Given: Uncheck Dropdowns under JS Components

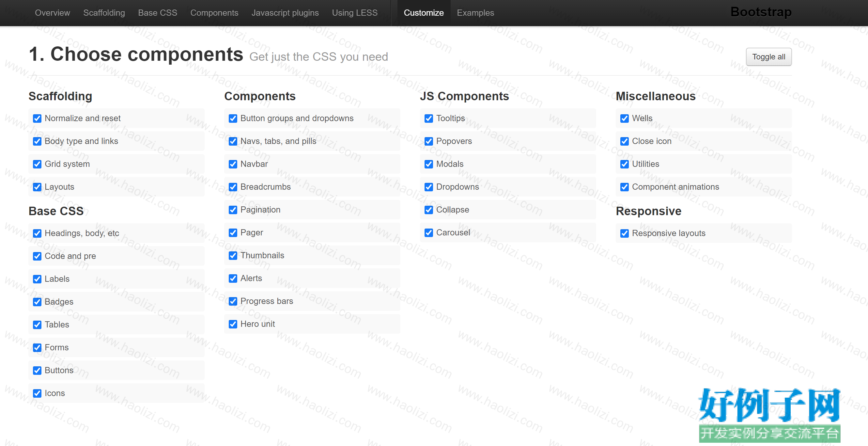Looking at the screenshot, I should [428, 187].
